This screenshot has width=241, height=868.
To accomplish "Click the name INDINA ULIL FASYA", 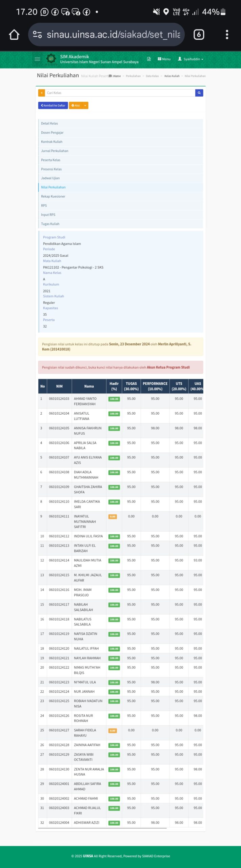I will click(88, 536).
